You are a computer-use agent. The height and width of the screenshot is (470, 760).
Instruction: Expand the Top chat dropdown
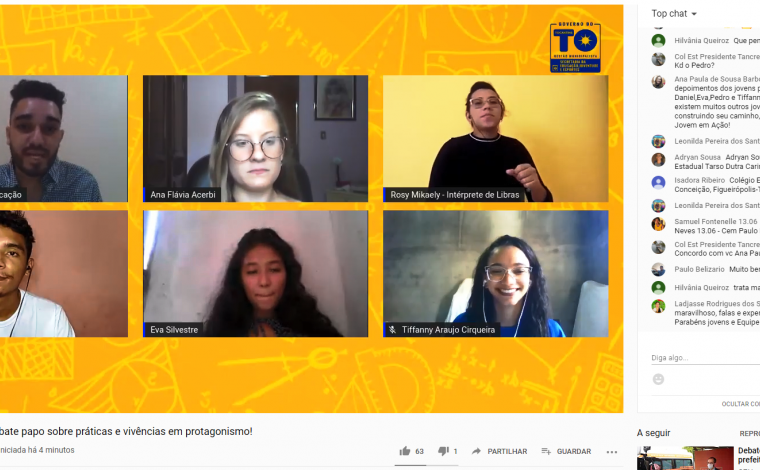(x=674, y=14)
